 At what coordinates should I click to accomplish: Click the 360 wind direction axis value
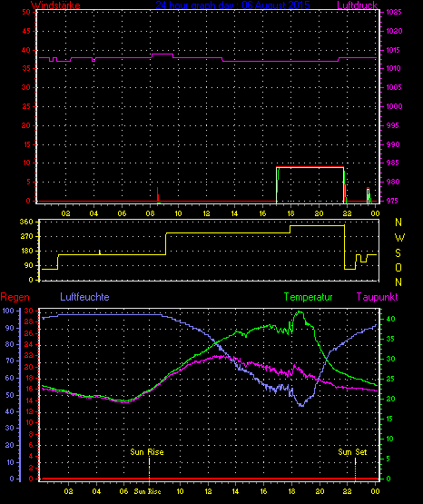click(x=26, y=222)
